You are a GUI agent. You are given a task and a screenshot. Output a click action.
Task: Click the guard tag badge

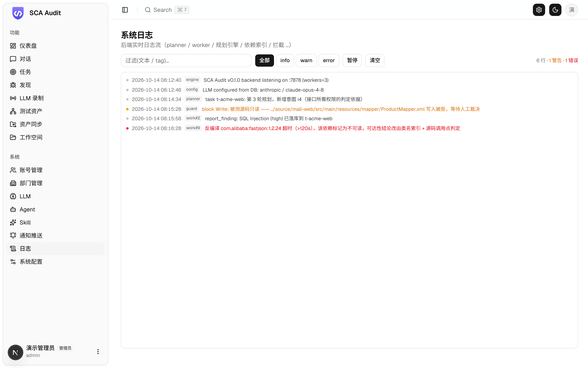coord(192,109)
